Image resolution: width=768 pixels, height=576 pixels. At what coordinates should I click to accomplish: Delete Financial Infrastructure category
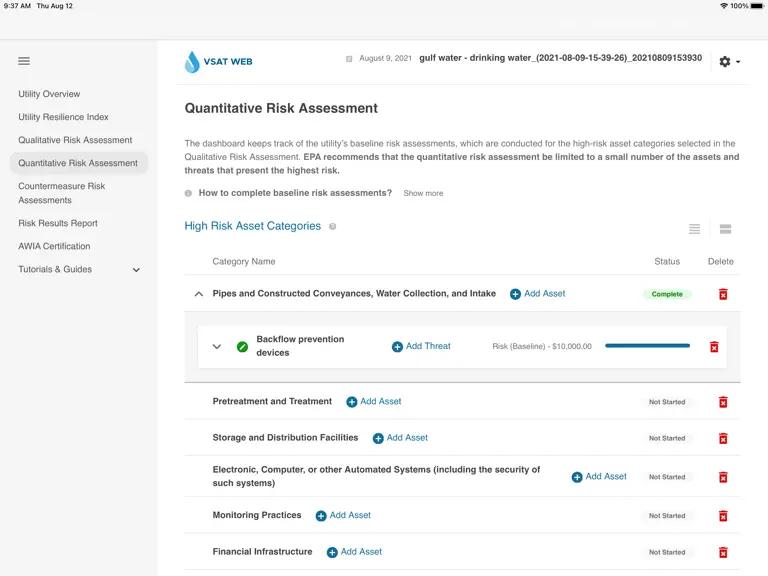pos(723,552)
